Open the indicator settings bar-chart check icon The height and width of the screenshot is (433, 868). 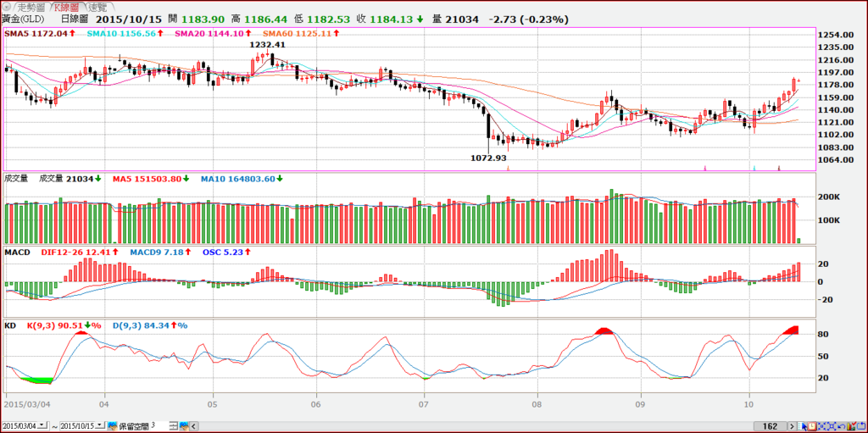point(851,426)
